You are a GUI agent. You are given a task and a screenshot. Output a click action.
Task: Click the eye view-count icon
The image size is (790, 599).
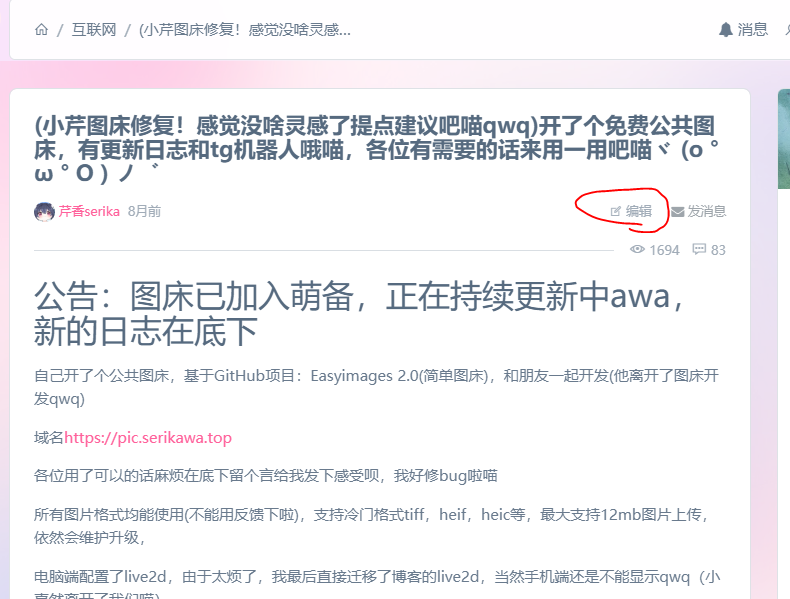637,249
